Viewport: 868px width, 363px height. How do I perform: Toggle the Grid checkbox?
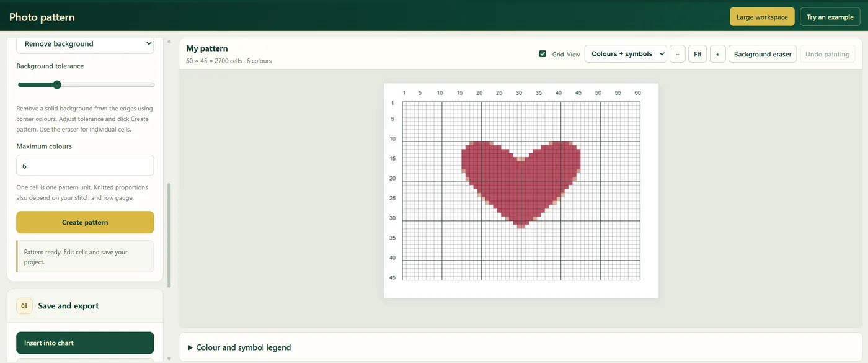(x=543, y=54)
